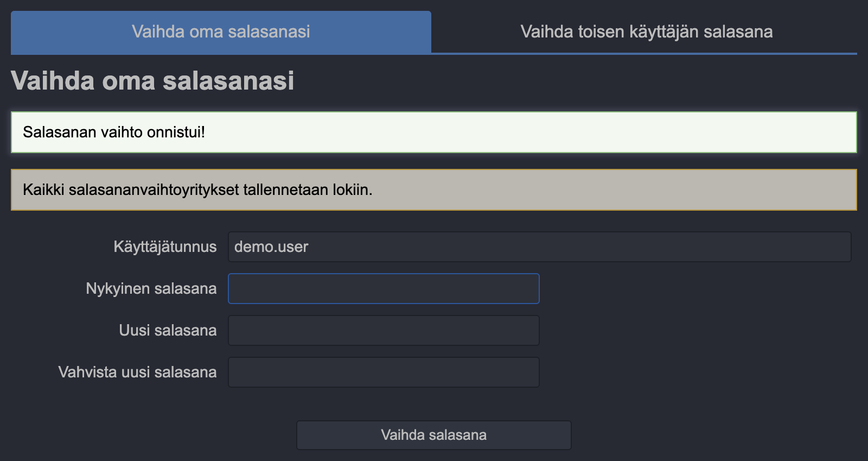
Task: Select the "Vaihda oma salasanasi" tab
Action: (x=221, y=31)
